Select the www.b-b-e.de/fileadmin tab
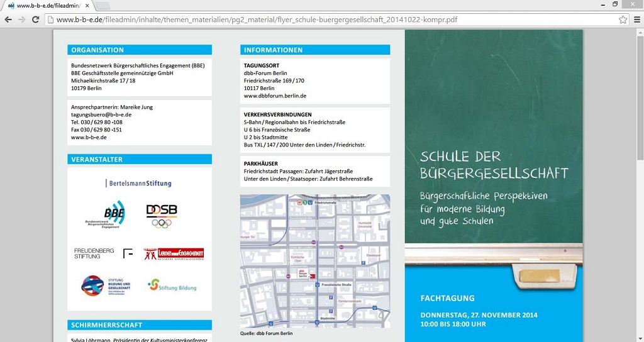The width and height of the screenshot is (644, 342). tap(44, 6)
